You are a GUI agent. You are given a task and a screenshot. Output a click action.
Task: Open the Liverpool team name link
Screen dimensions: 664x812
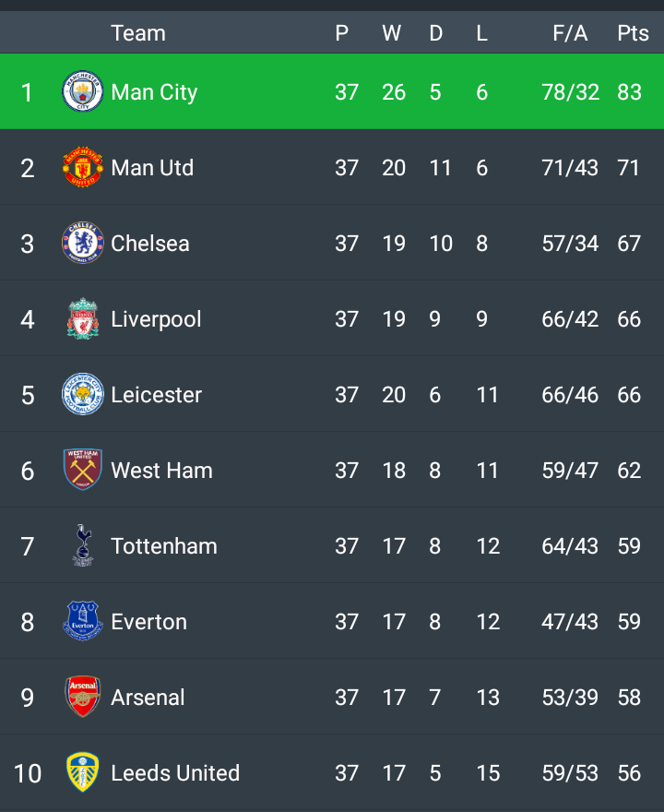(156, 319)
